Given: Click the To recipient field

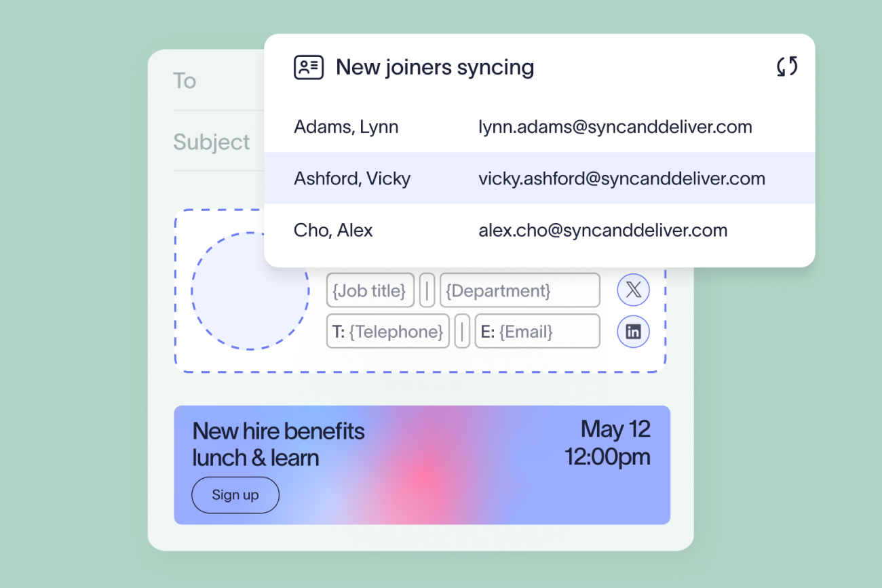Looking at the screenshot, I should point(218,81).
